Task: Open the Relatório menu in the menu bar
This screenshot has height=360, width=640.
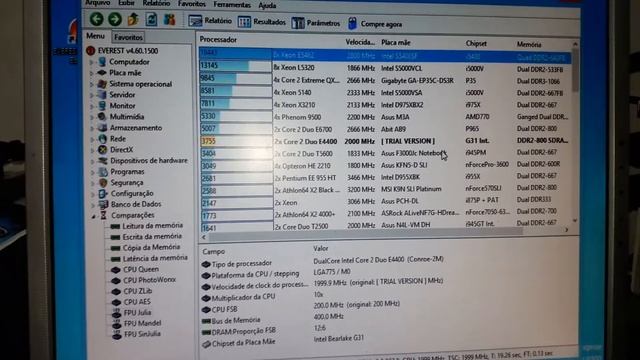Action: tap(156, 4)
